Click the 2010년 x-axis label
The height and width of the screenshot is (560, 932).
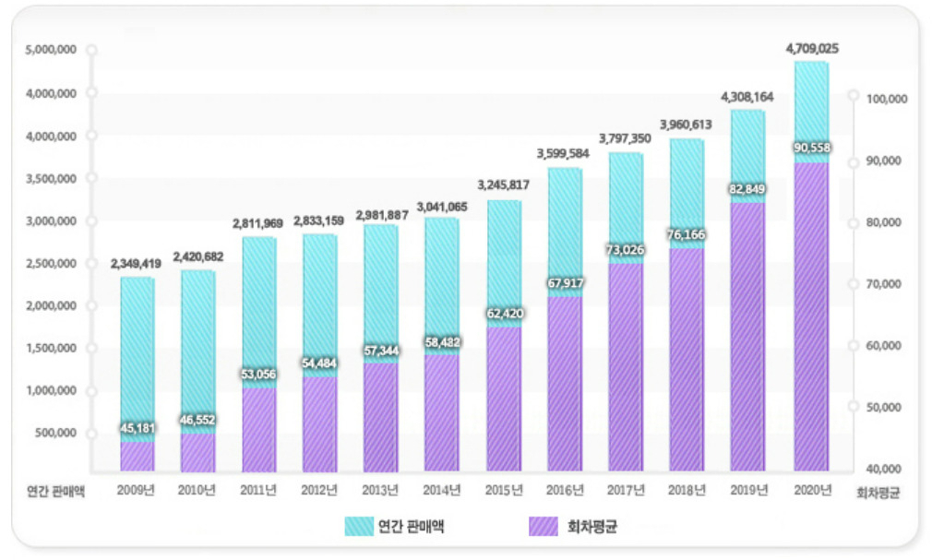tap(197, 491)
